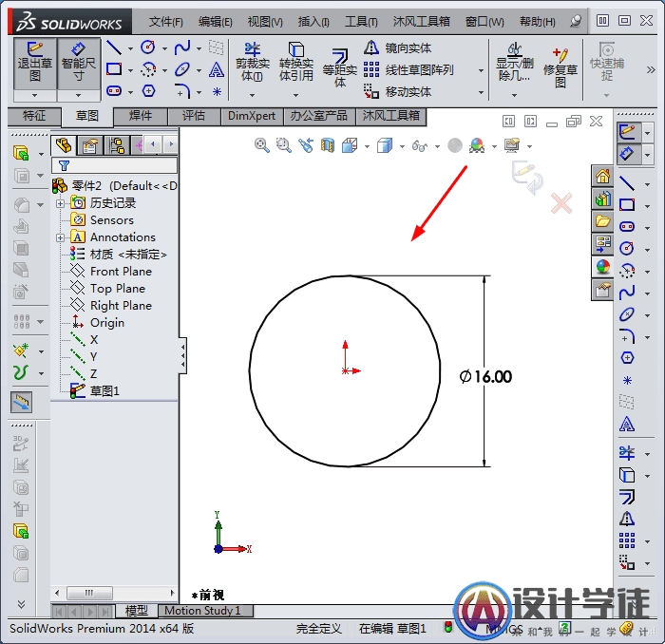Screen dimensions: 665x644
Task: Open the dropdown under 剪裁实体
Action: (253, 95)
